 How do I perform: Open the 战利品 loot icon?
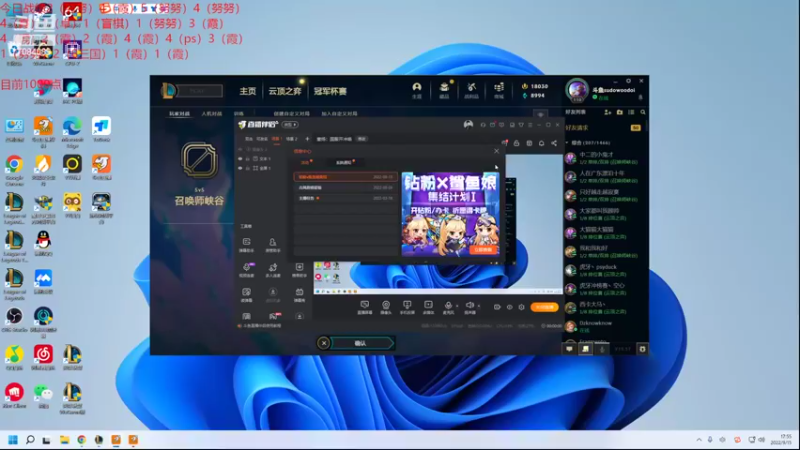pos(471,89)
